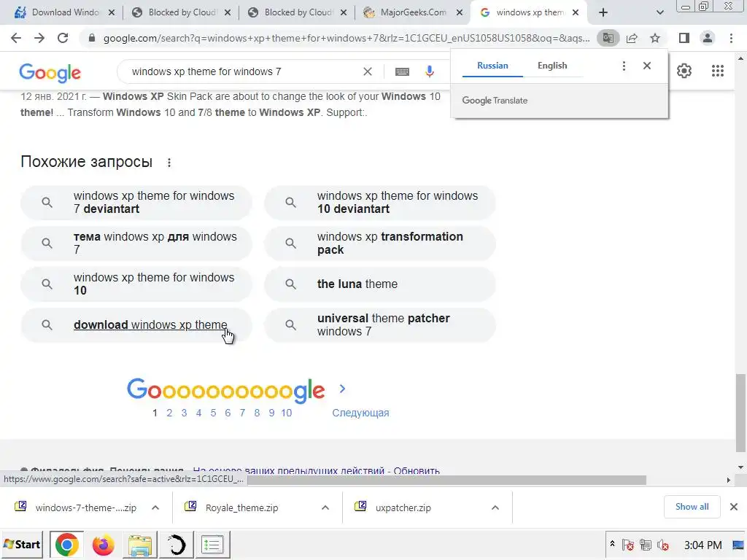Image resolution: width=747 pixels, height=560 pixels.
Task: Search 'universal theme patcher windows 7'
Action: [x=379, y=325]
